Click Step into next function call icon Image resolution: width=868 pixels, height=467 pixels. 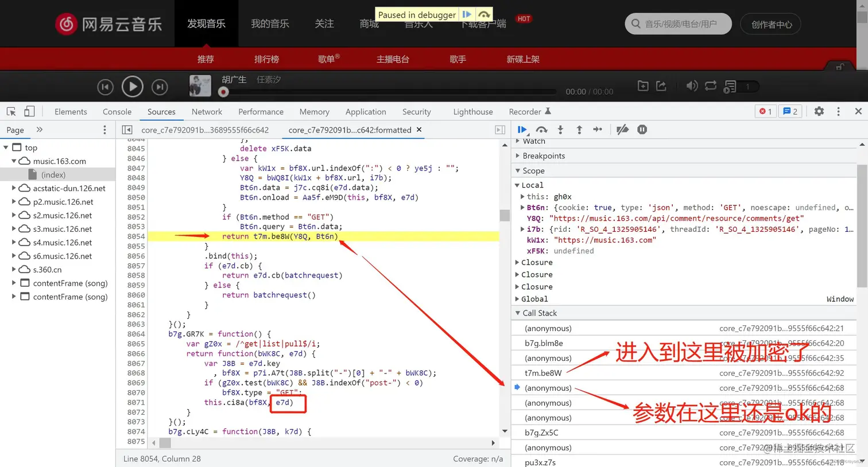(560, 130)
